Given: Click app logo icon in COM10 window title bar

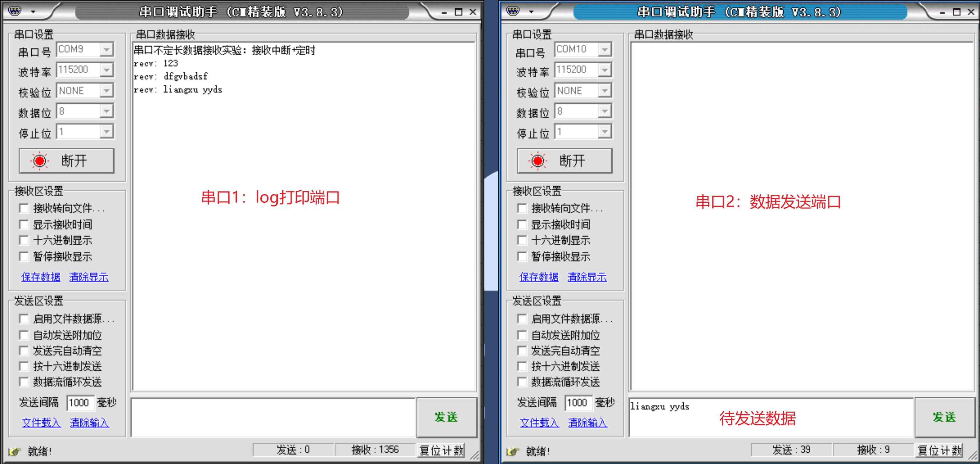Looking at the screenshot, I should click(513, 11).
